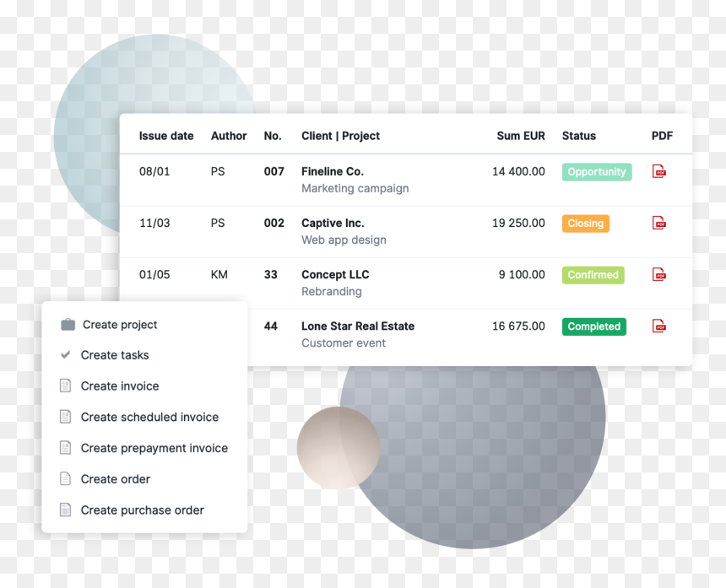
Task: Open PDF for Fineline Co. row
Action: coord(658,171)
